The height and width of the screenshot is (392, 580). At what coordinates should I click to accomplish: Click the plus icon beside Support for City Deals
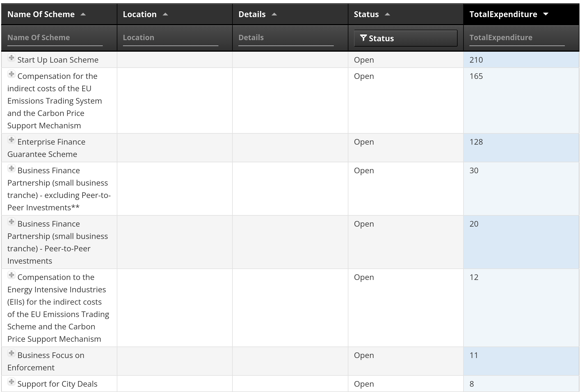(x=11, y=382)
